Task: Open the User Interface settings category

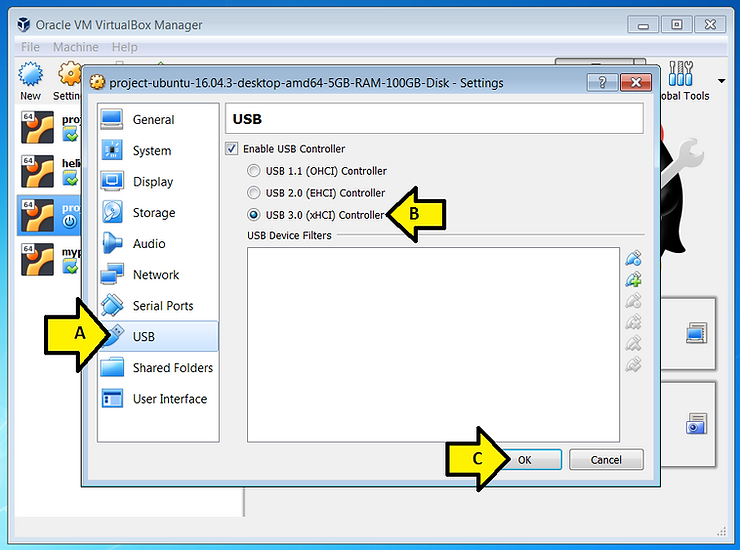Action: [x=158, y=399]
